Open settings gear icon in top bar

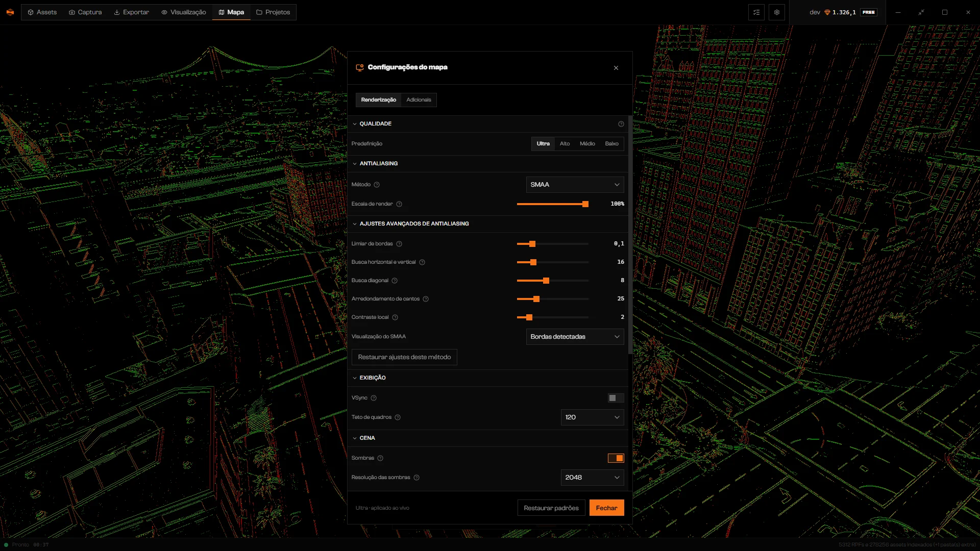tap(777, 12)
